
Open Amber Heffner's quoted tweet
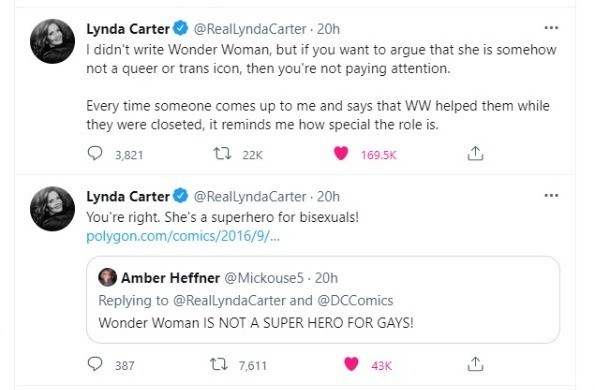click(323, 300)
